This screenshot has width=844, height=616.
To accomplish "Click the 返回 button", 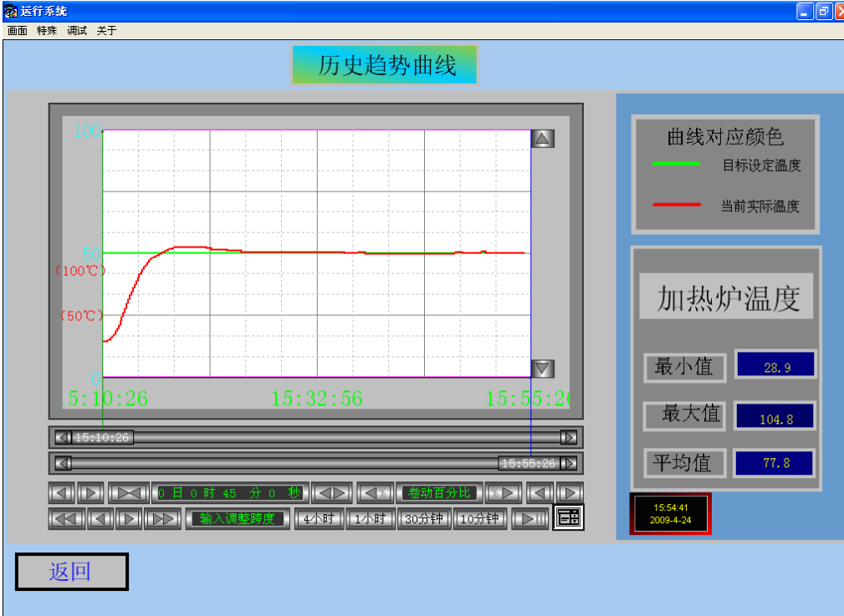I will [x=72, y=572].
